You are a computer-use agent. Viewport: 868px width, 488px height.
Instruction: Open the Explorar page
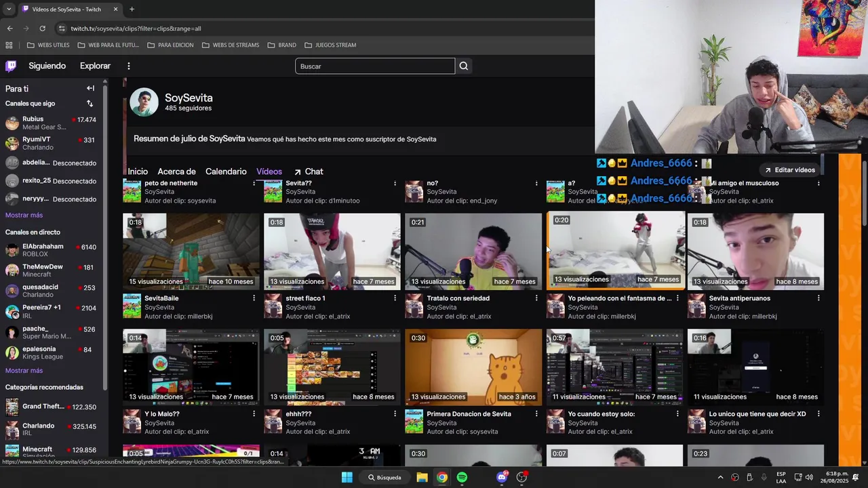click(x=95, y=66)
